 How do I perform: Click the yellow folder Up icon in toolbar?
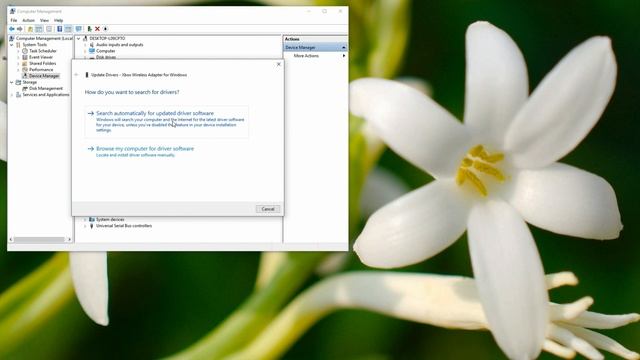[30, 29]
